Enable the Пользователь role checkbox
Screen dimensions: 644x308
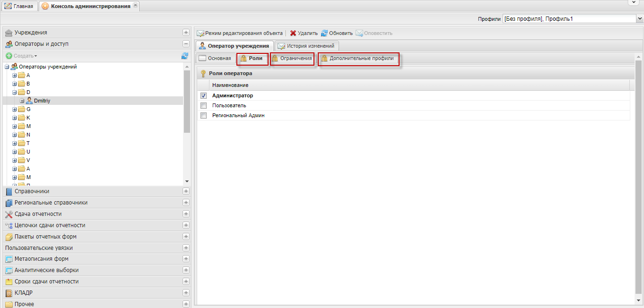[x=204, y=105]
